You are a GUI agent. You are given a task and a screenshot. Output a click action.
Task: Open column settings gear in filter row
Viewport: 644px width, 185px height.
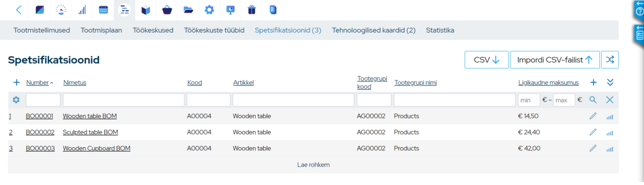point(16,100)
